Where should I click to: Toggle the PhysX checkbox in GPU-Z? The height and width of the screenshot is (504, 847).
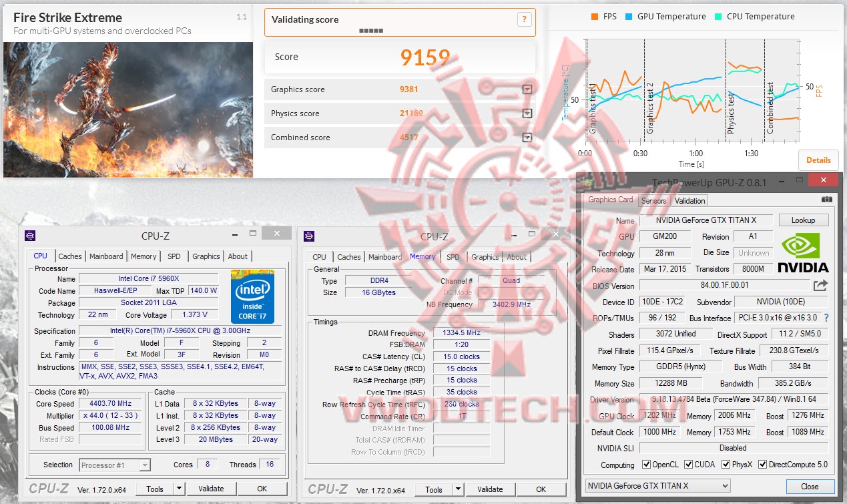726,465
